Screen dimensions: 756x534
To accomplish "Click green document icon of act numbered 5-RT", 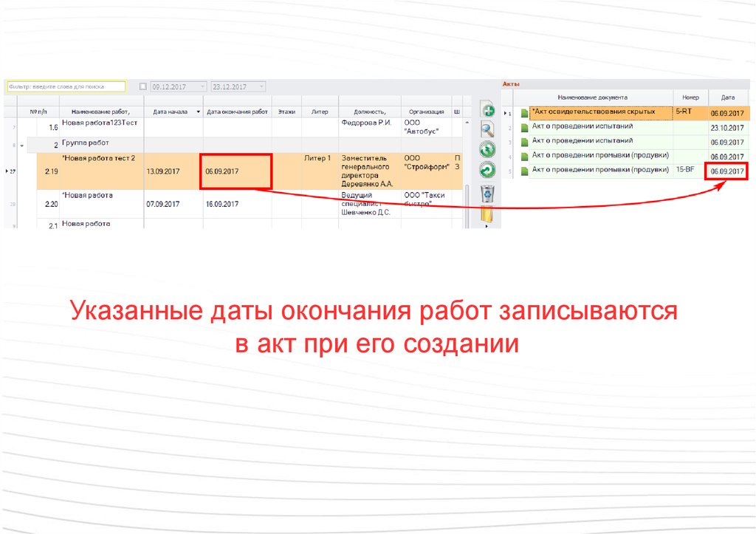I will tap(525, 113).
